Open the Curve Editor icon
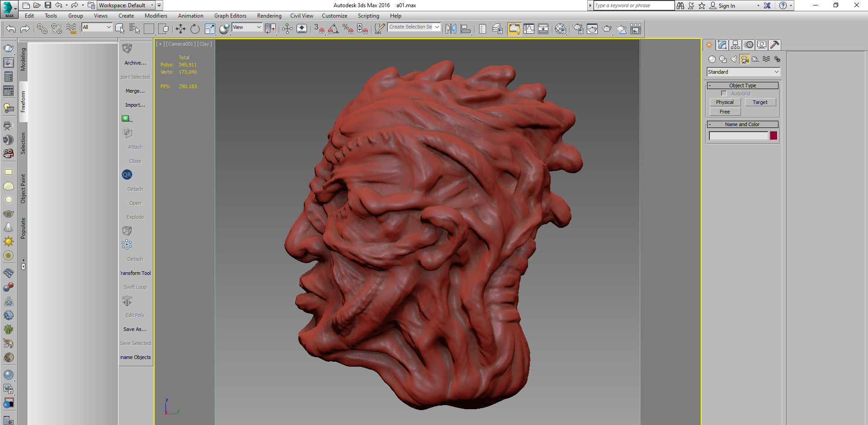Image resolution: width=868 pixels, height=425 pixels. tap(529, 29)
